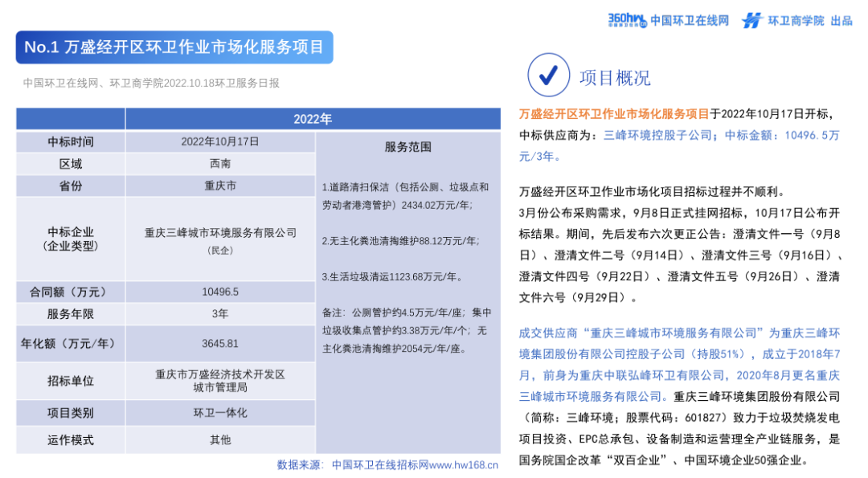Click the 招标单位 label
This screenshot has height=478, width=868.
(70, 381)
